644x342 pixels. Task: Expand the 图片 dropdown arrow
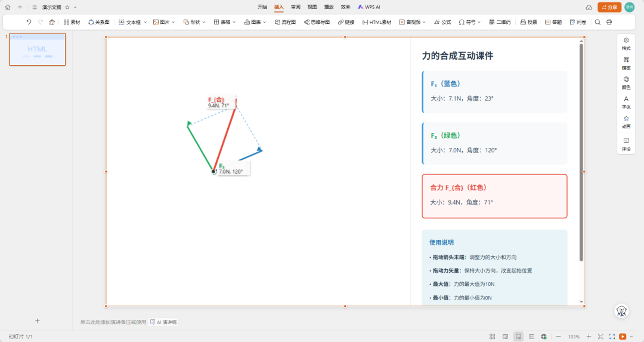point(174,22)
